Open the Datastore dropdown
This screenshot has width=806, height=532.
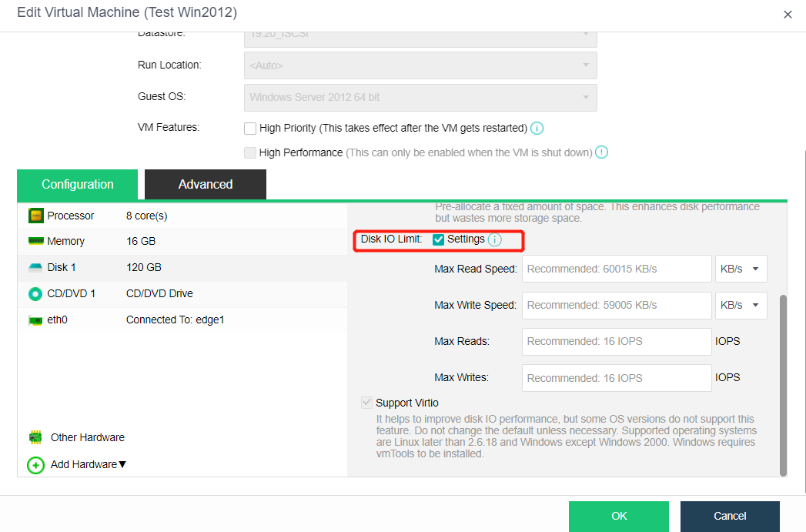420,39
